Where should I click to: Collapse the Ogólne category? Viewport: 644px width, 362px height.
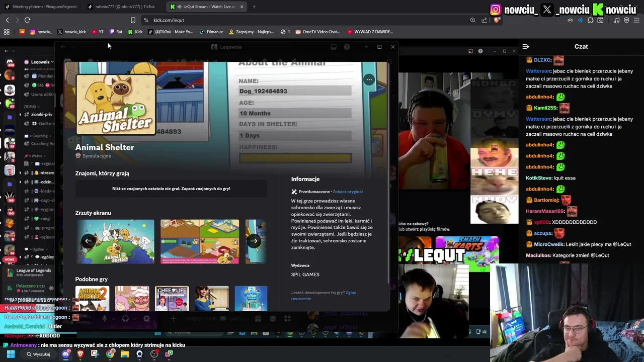[35, 249]
